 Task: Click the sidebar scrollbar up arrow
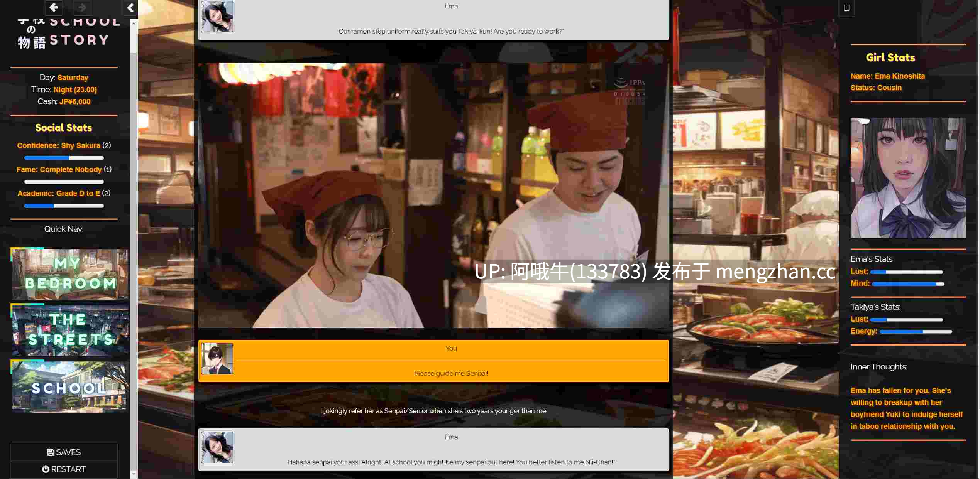click(134, 23)
